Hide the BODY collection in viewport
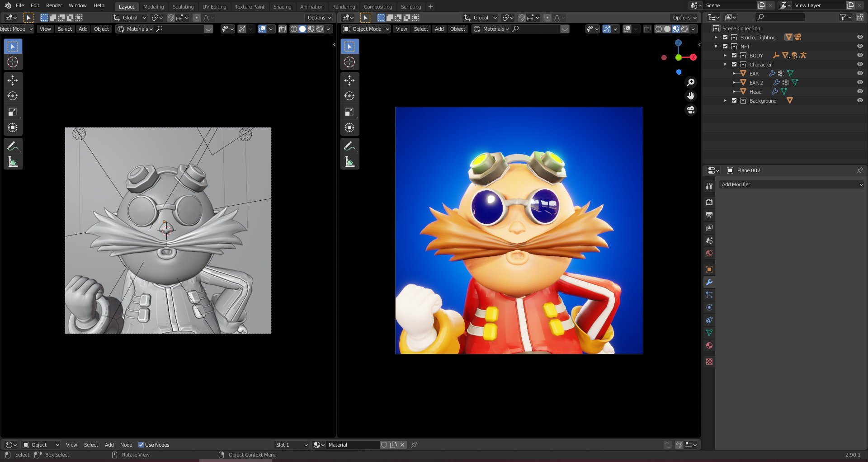 click(x=860, y=55)
